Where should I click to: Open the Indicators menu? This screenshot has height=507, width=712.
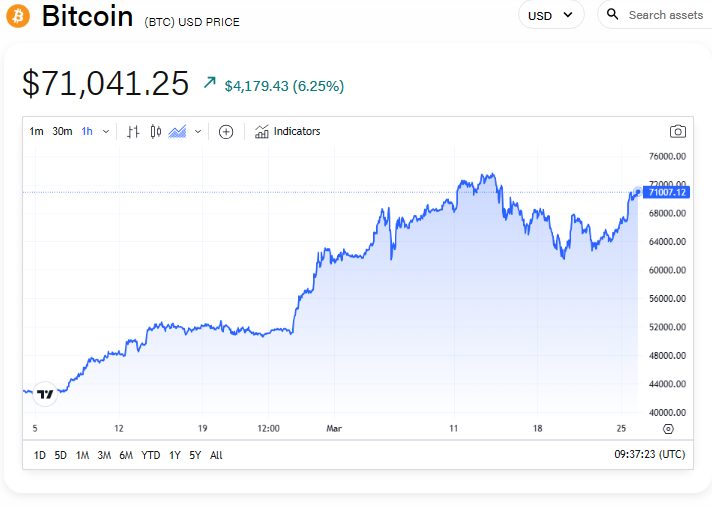coord(288,131)
